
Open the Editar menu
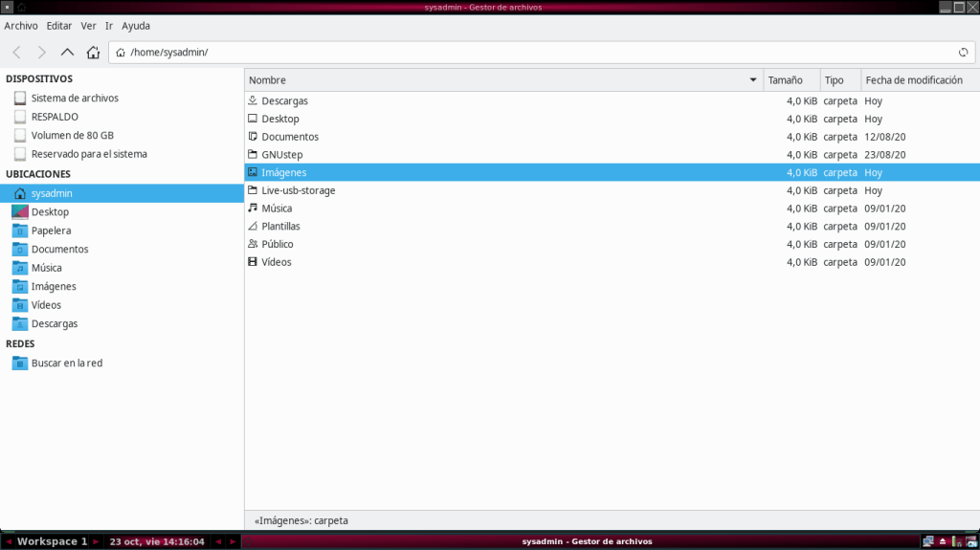click(59, 26)
